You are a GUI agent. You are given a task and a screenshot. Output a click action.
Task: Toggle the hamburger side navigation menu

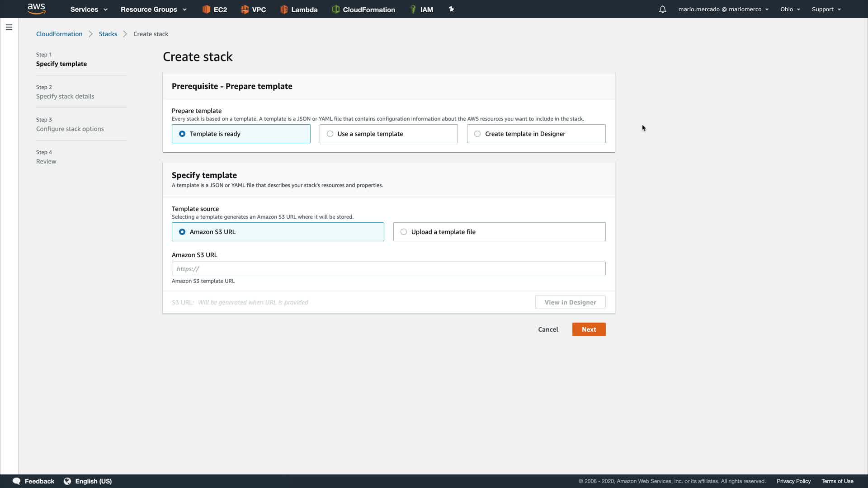(x=9, y=27)
